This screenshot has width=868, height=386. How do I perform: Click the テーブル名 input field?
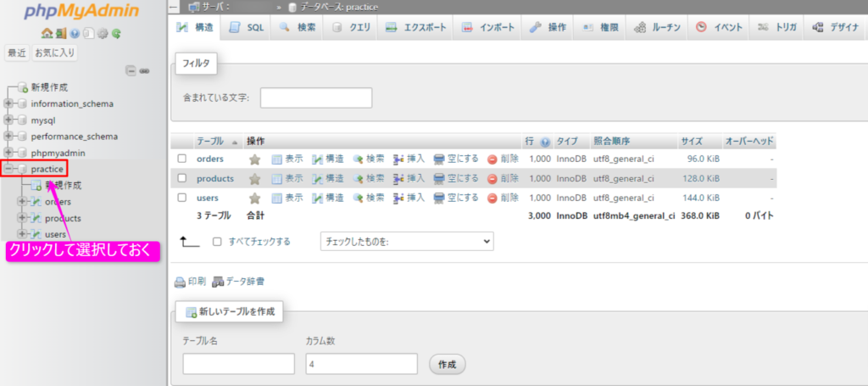click(238, 364)
